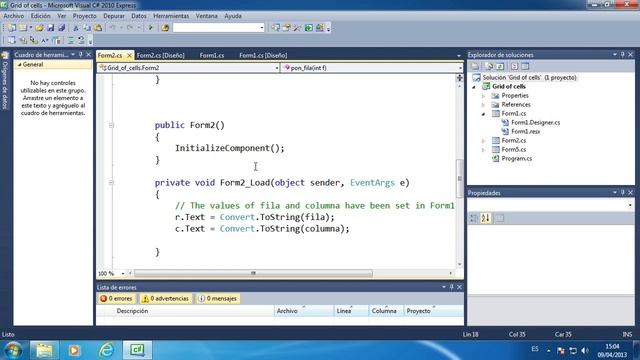Image resolution: width=640 pixels, height=360 pixels.
Task: Expand the Properties node in the solution tree
Action: pyautogui.click(x=484, y=96)
